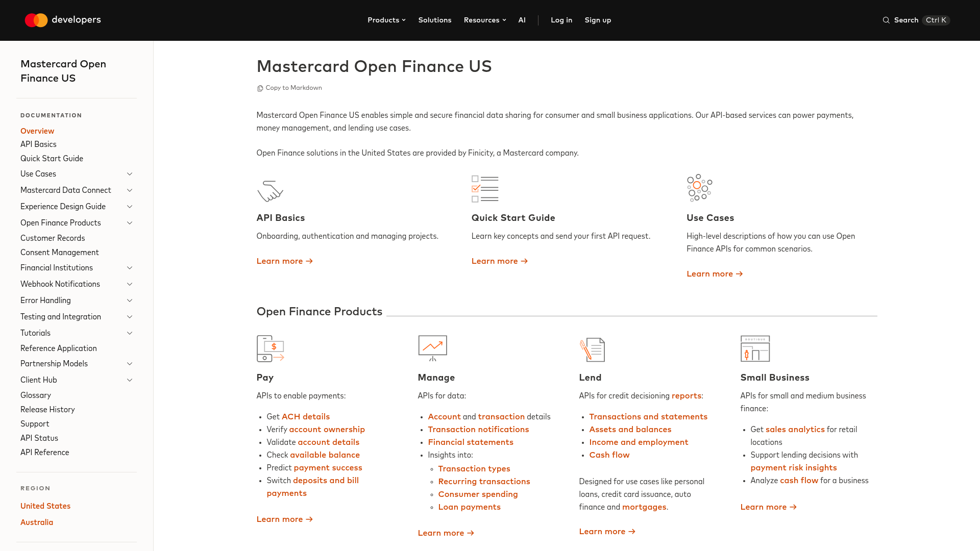Click the Pay phone payment icon

click(271, 348)
